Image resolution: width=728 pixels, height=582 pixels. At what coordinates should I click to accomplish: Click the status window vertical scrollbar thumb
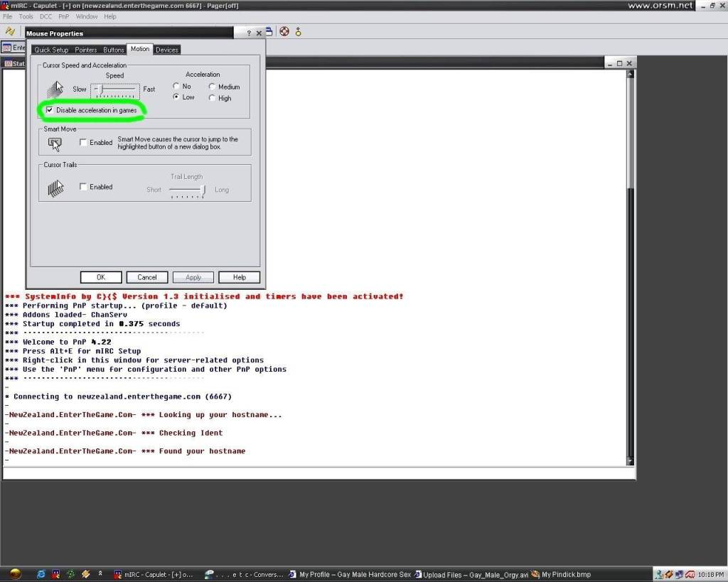pos(630,133)
